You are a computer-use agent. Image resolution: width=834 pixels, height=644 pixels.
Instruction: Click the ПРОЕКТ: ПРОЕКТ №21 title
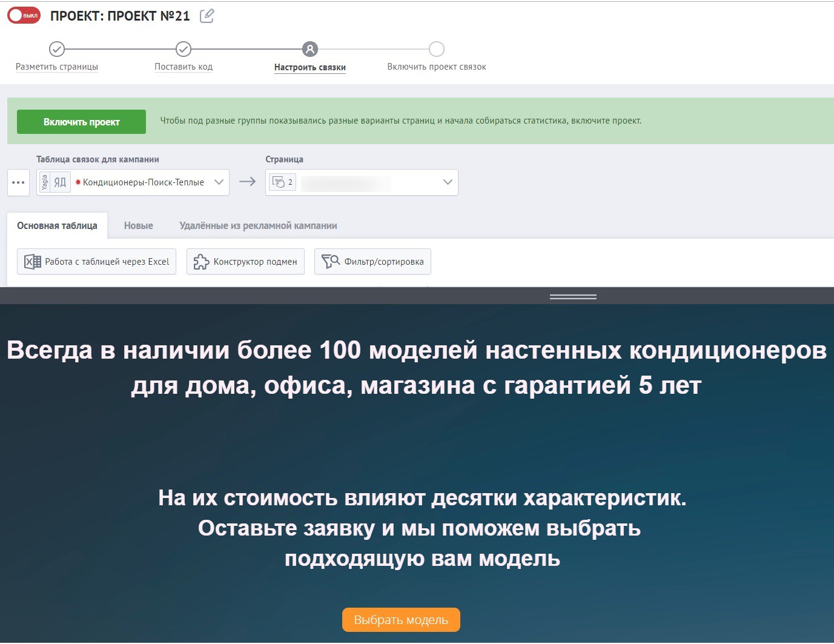(120, 16)
